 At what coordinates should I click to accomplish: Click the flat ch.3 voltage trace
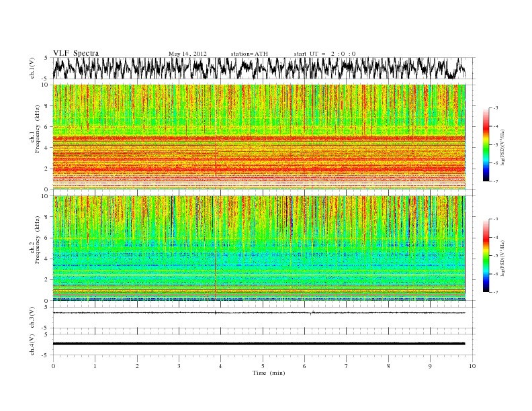tap(259, 313)
